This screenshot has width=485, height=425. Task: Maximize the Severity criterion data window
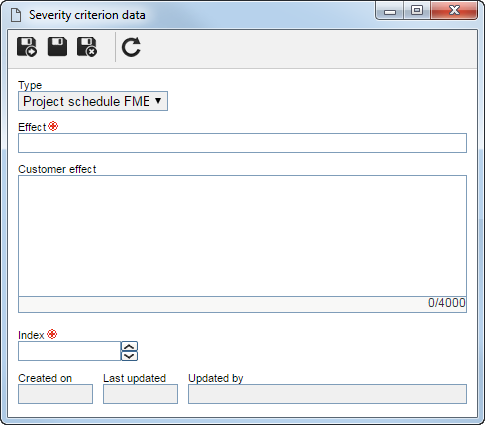click(417, 11)
